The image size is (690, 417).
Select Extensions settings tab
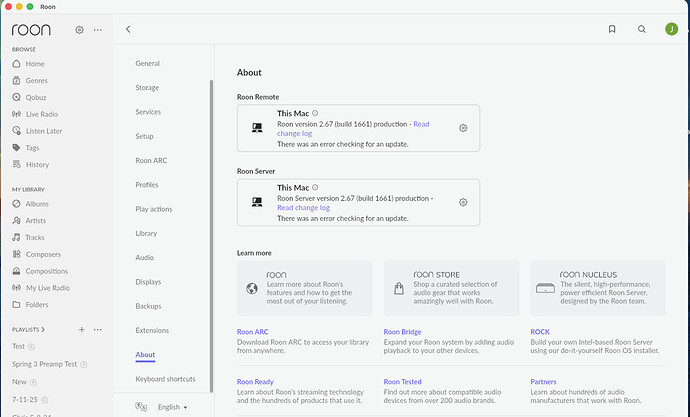(x=152, y=330)
